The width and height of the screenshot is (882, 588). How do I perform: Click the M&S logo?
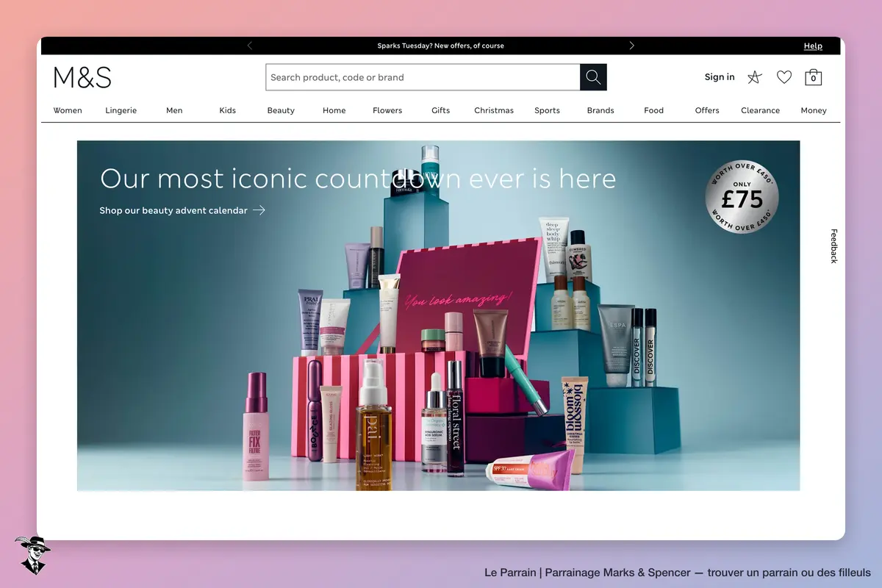tap(82, 77)
